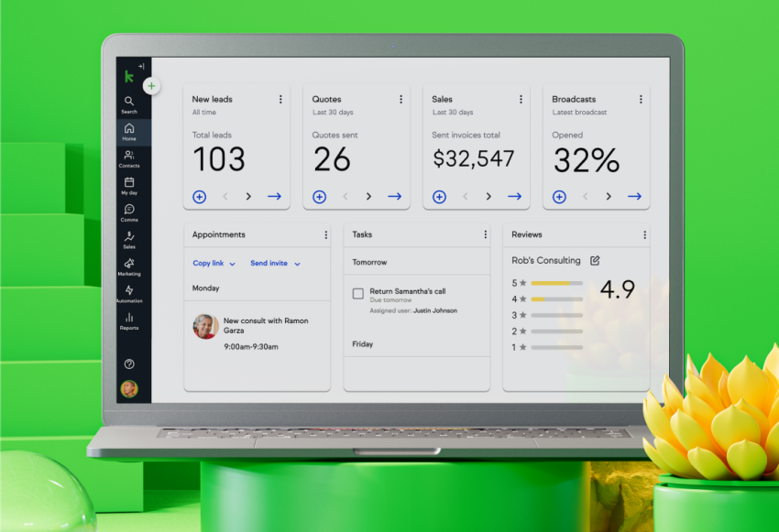Click the Rob's Consulting title
779x532 pixels.
[x=546, y=261]
